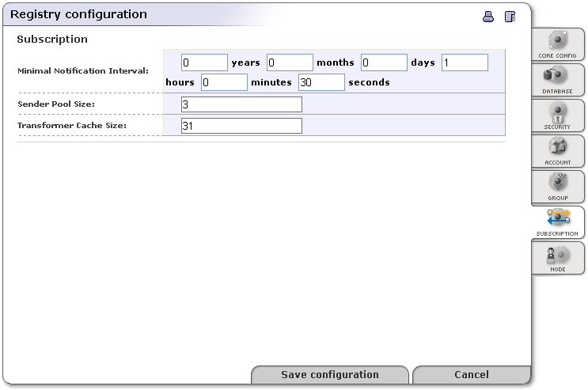Switch to the Database tab
This screenshot has height=390, width=588.
coord(558,80)
